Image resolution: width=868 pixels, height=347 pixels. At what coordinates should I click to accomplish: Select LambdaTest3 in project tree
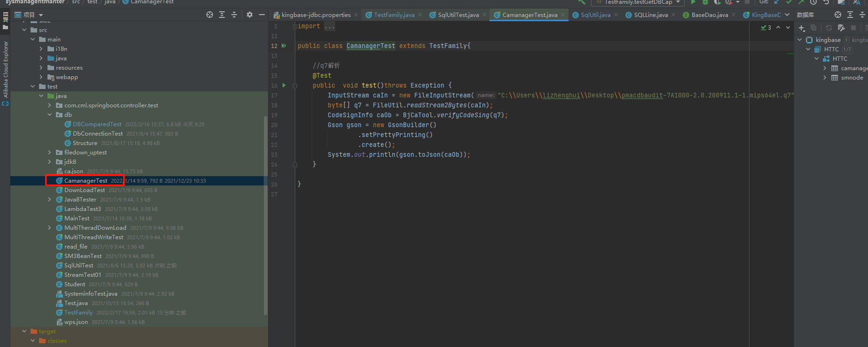click(x=83, y=209)
